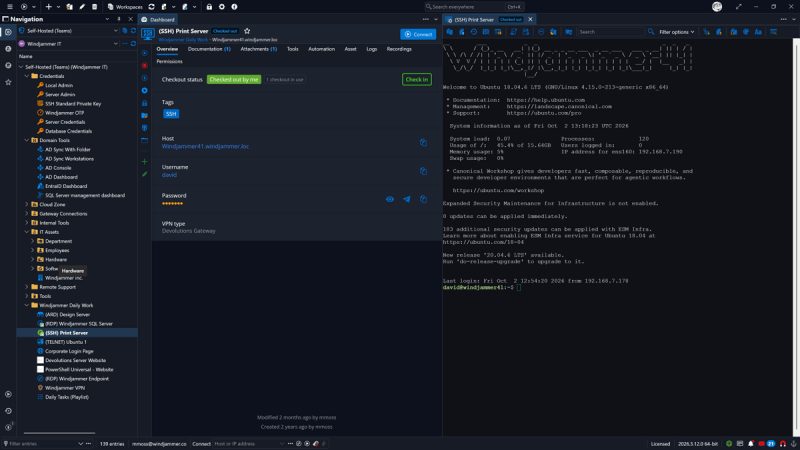Open the settings gear icon in toolbar
800x450 pixels.
pyautogui.click(x=222, y=7)
